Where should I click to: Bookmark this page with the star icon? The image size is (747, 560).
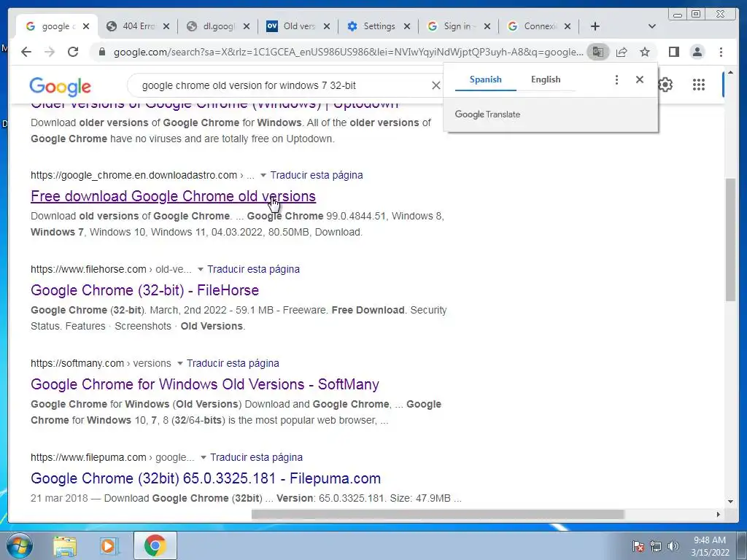coord(645,52)
